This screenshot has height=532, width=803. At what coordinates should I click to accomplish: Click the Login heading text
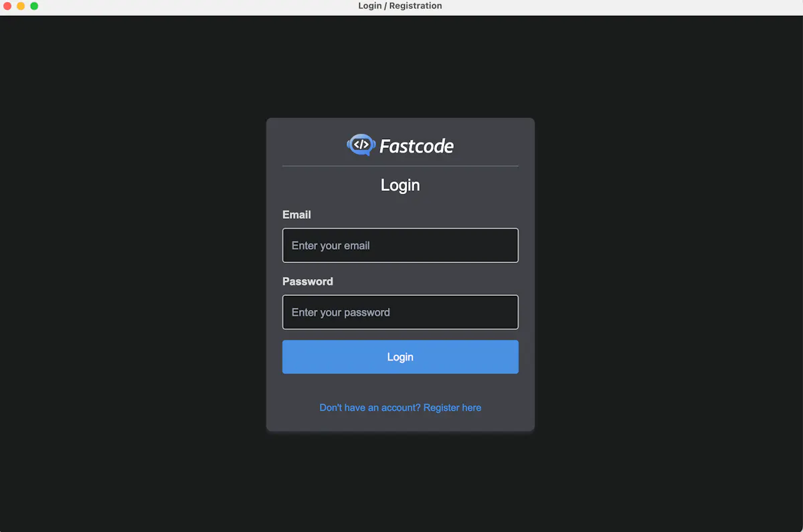click(x=400, y=185)
